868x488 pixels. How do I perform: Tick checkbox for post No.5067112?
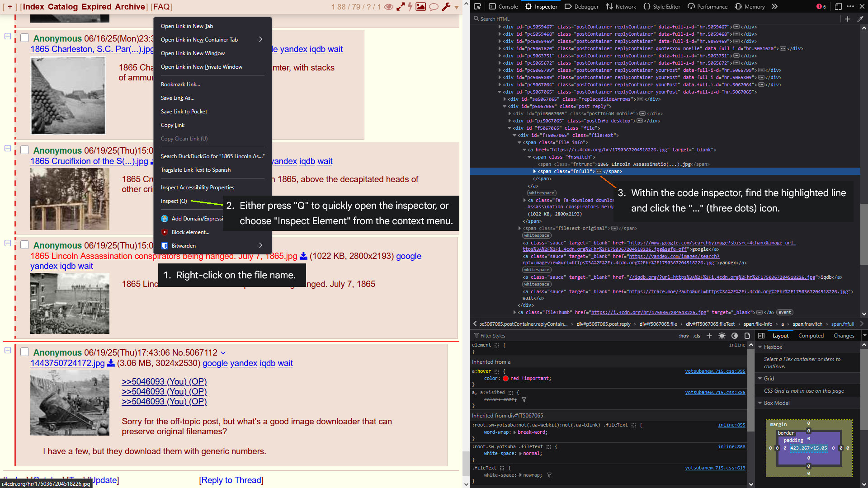(25, 352)
